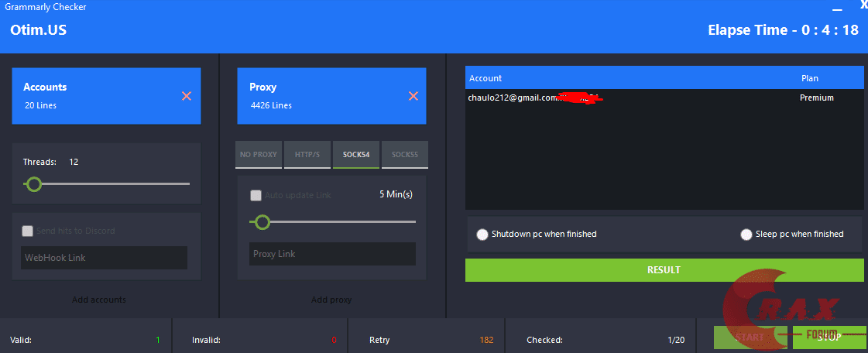
Task: Click the Retry count 182
Action: tap(486, 340)
